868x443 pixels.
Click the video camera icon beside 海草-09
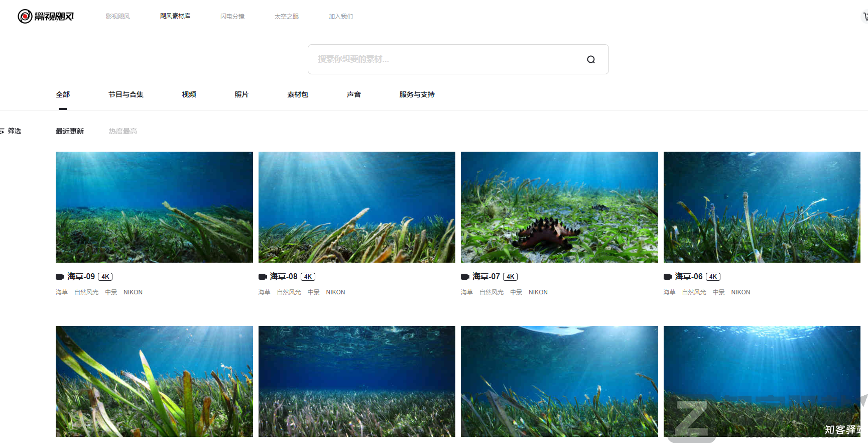(x=60, y=277)
